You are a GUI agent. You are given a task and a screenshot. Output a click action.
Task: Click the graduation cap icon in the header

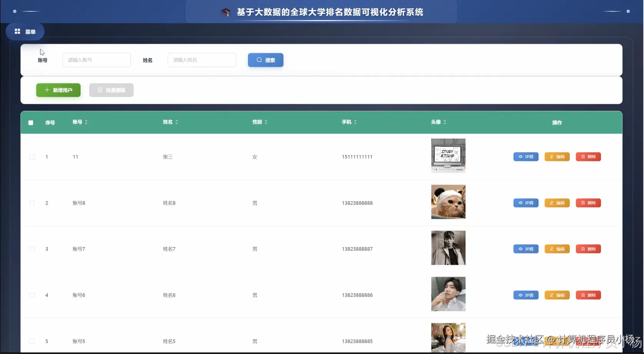tap(226, 12)
